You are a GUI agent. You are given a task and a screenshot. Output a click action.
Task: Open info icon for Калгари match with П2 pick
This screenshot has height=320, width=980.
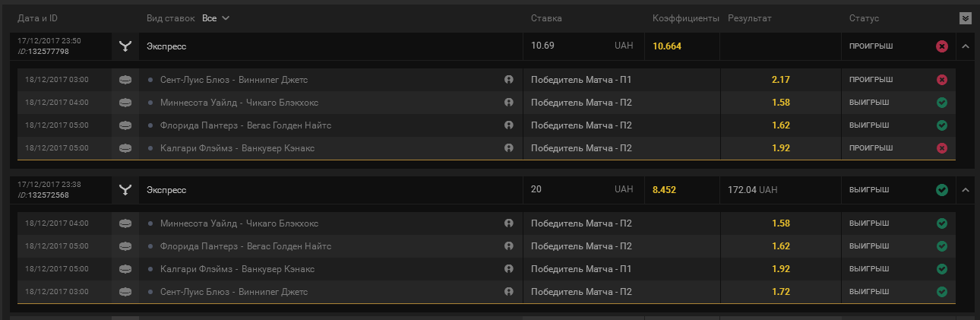click(509, 148)
